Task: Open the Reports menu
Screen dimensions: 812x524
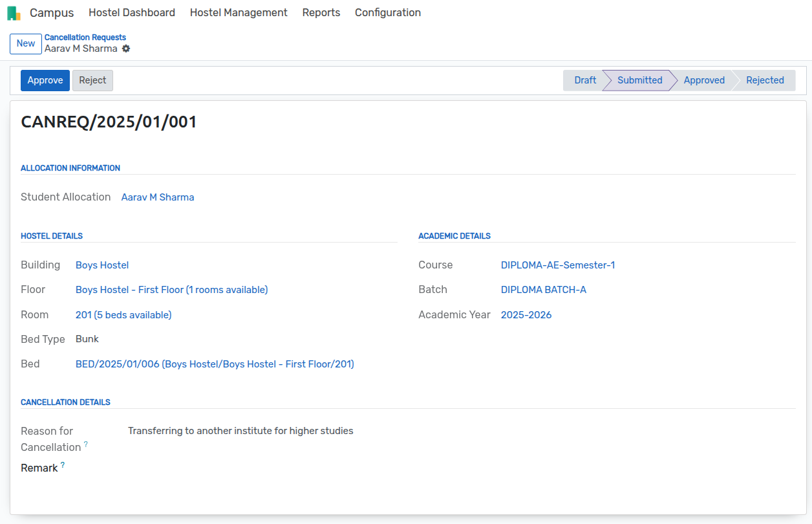Action: click(321, 13)
